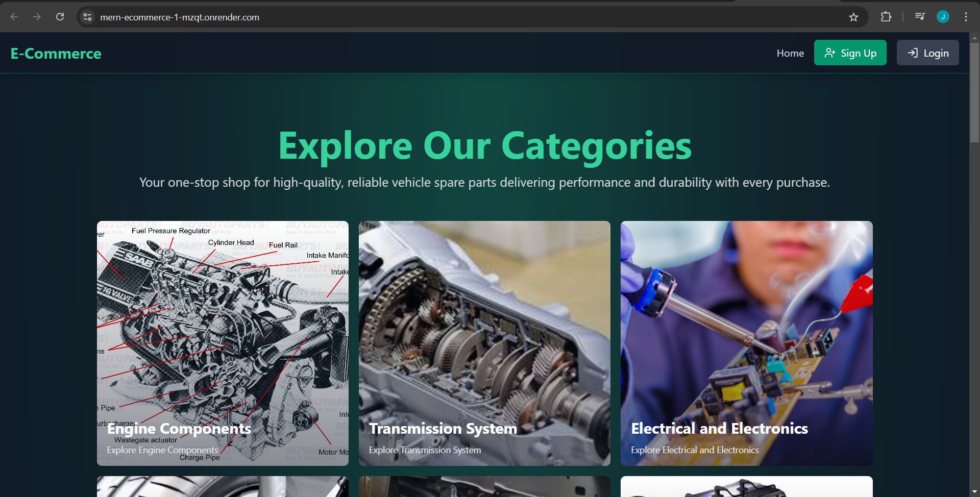The image size is (980, 497).
Task: Open the site information icon in the address bar
Action: coord(88,17)
